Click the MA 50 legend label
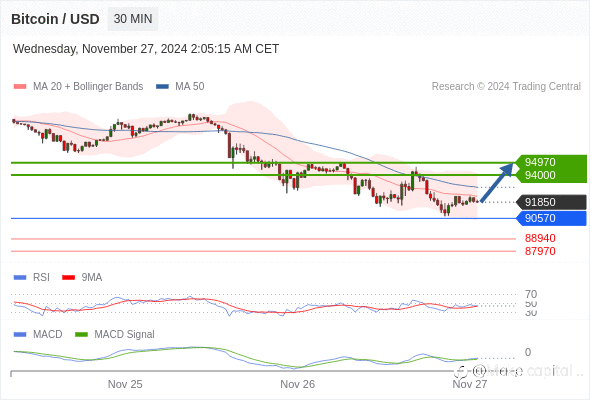Screen dimensions: 590x400 (190, 87)
